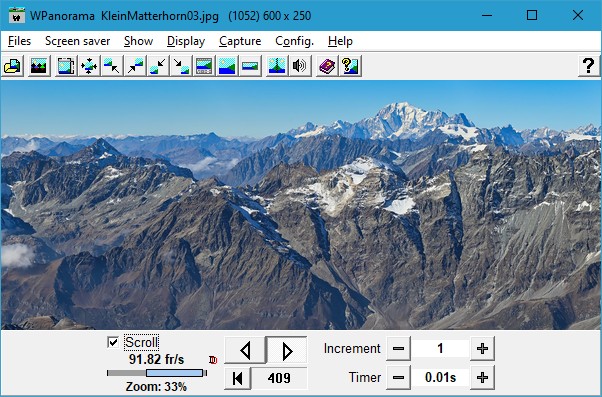Click the position field showing 409
This screenshot has height=397, width=602.
click(x=279, y=378)
